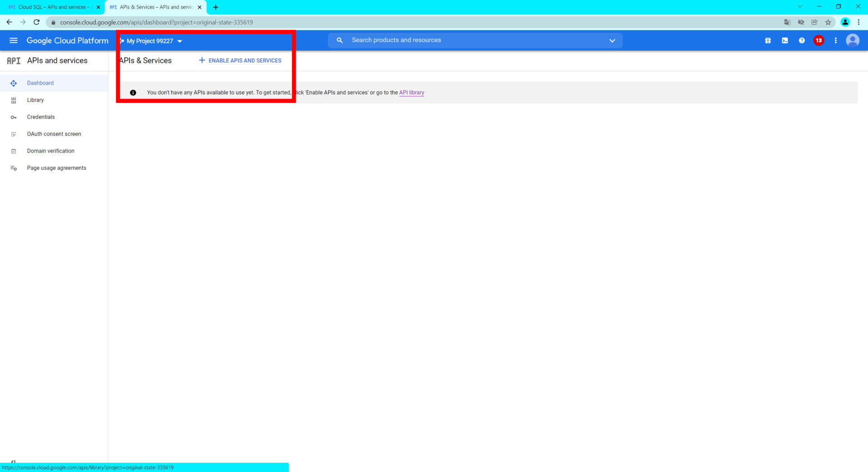Click Enable APIs and Services button
The image size is (868, 472).
(x=240, y=61)
